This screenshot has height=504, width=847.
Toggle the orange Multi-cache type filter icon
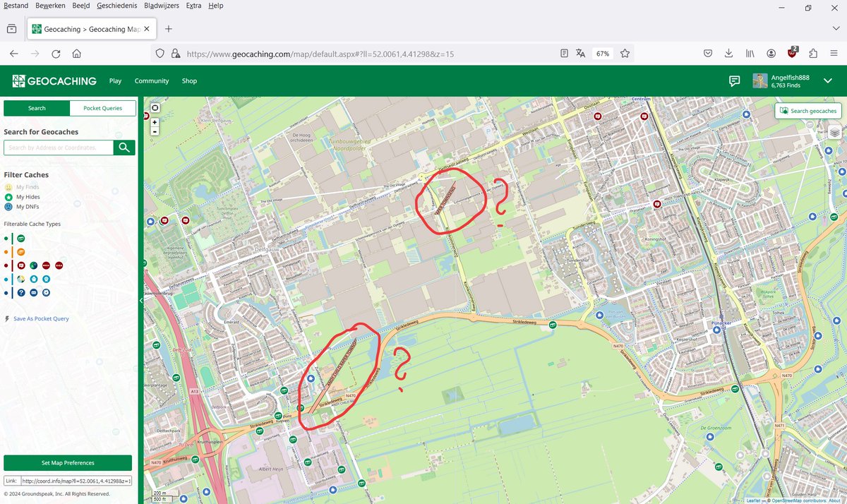tap(21, 252)
